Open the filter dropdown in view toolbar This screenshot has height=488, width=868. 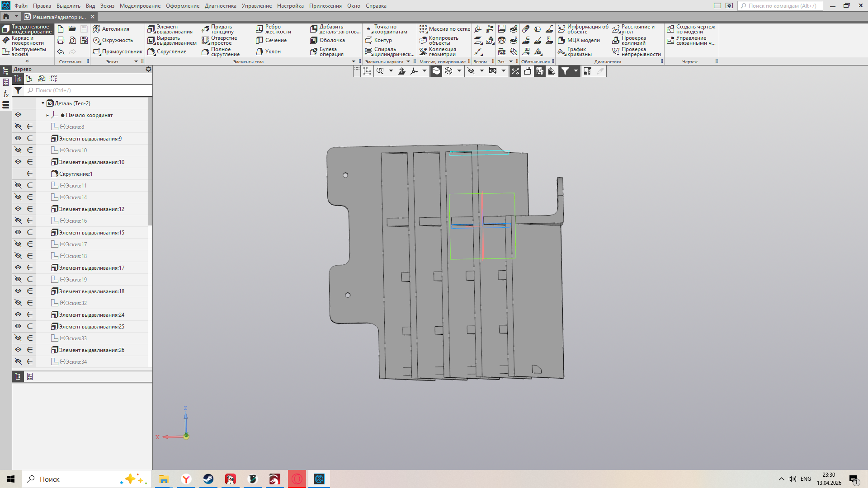pos(576,71)
